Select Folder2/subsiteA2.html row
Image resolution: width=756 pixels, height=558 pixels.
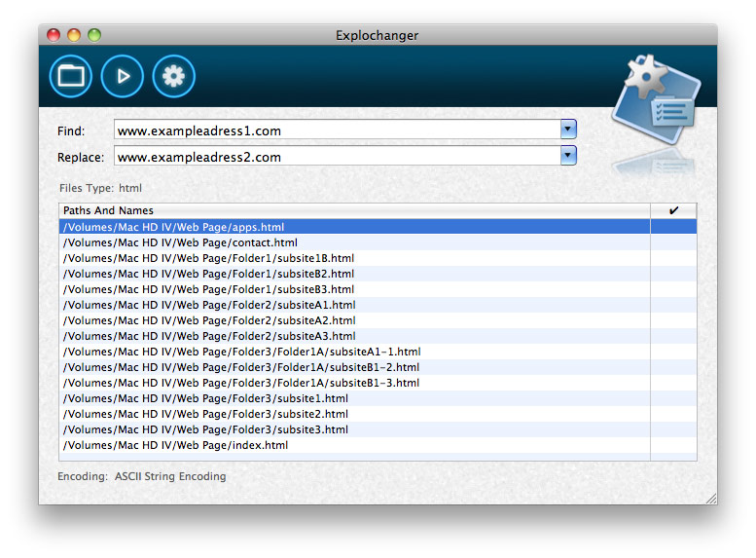[378, 320]
